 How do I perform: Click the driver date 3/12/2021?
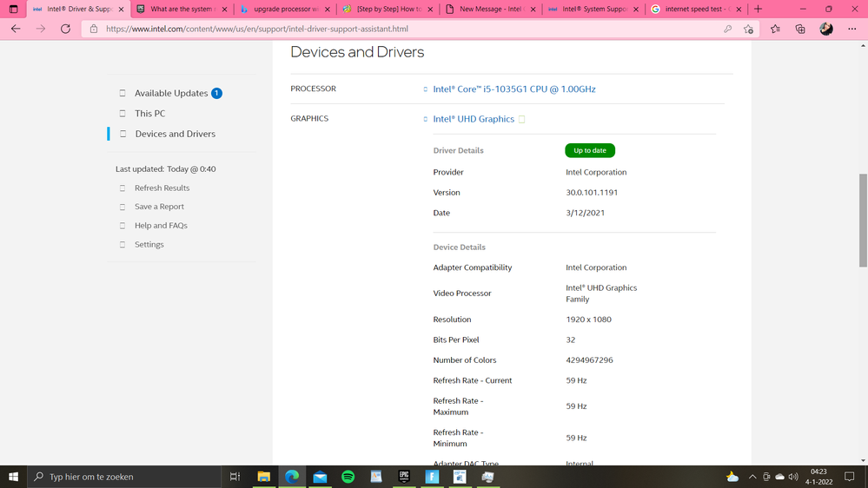click(x=585, y=213)
